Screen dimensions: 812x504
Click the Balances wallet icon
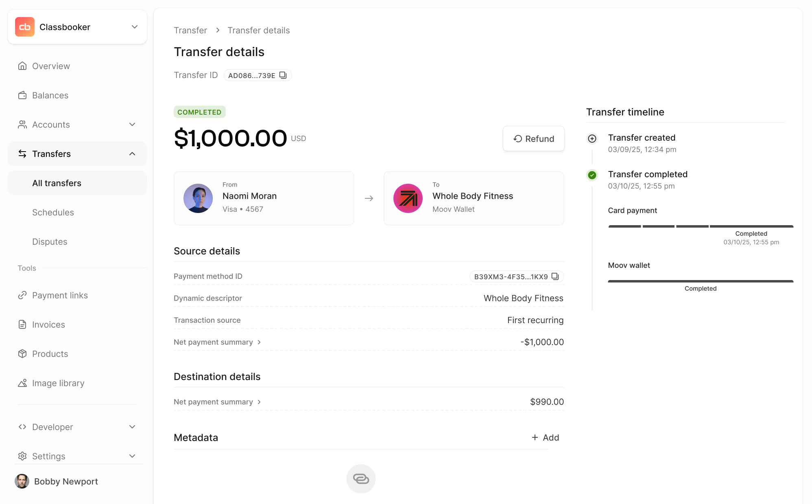pyautogui.click(x=22, y=95)
